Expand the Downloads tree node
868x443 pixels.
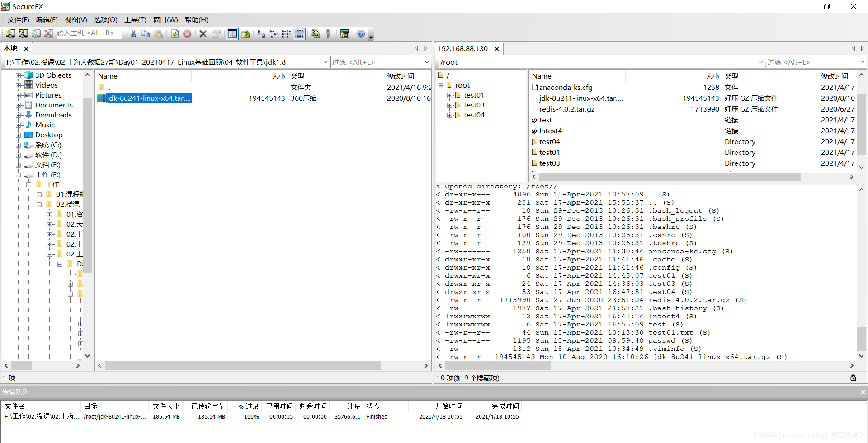[18, 115]
